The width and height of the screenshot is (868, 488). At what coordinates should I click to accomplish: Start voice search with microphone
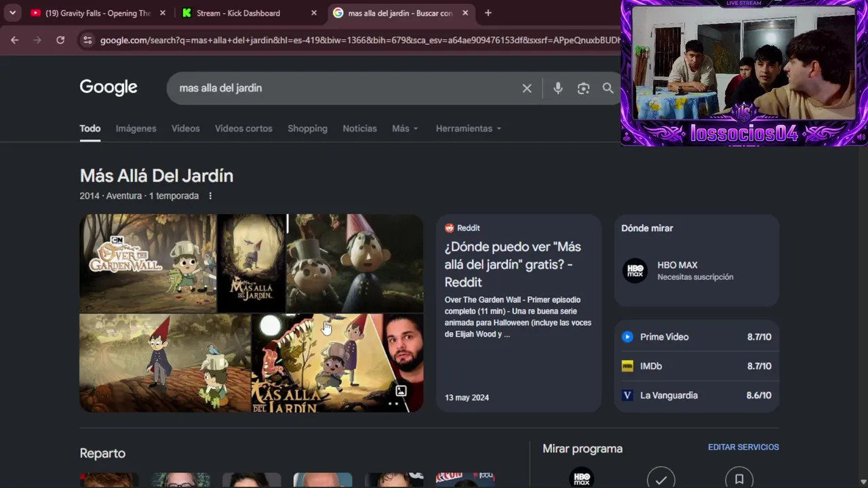click(x=558, y=88)
